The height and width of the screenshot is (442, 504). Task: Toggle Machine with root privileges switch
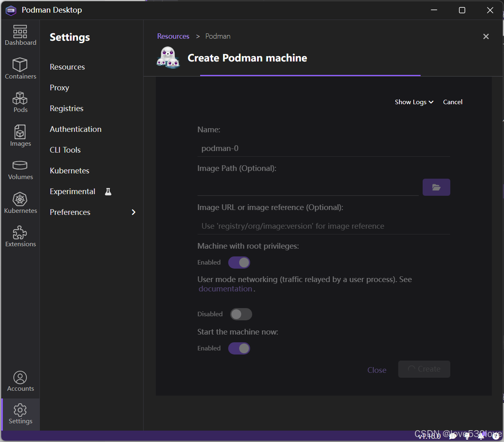pos(239,263)
